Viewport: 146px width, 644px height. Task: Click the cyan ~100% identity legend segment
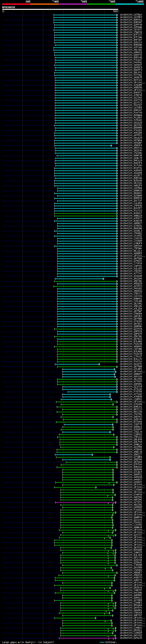(x=130, y=4)
